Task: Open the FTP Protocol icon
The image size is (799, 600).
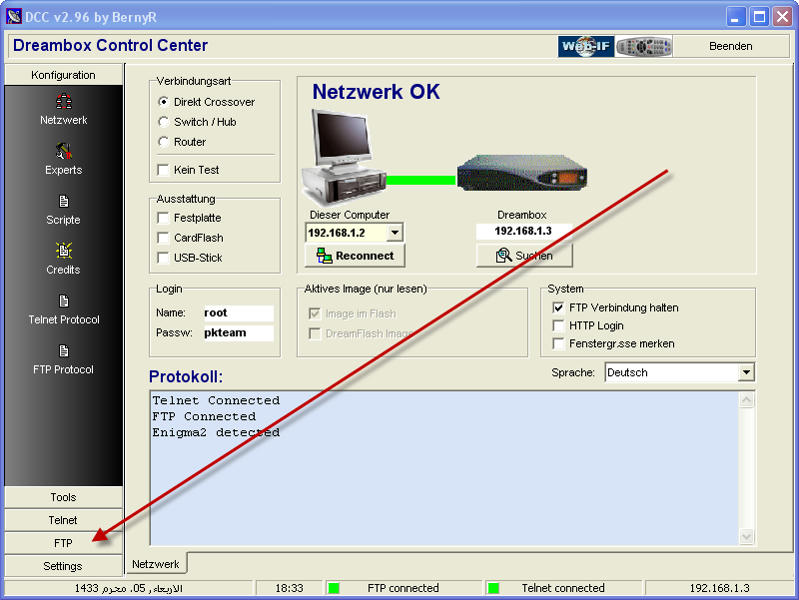Action: 64,351
